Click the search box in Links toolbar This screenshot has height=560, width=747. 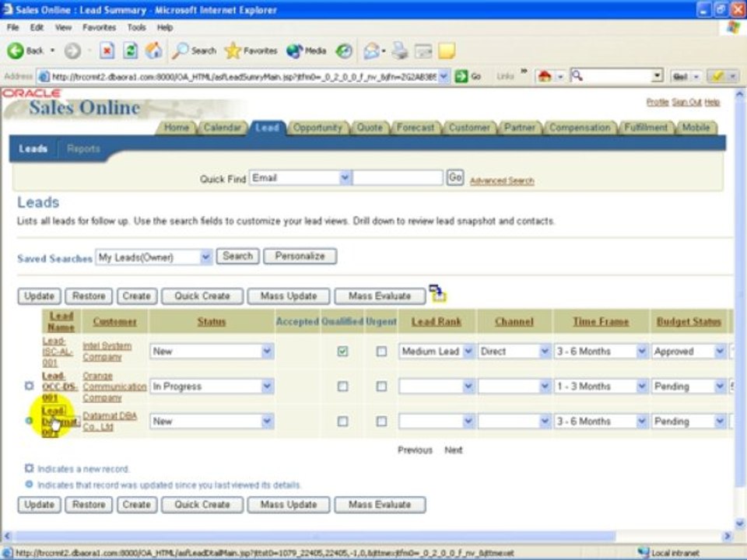point(617,76)
